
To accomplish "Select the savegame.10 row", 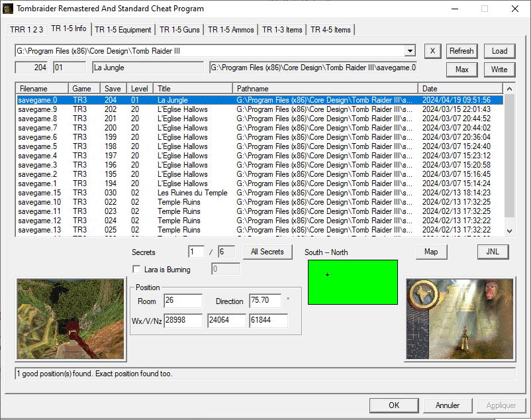I will 260,202.
